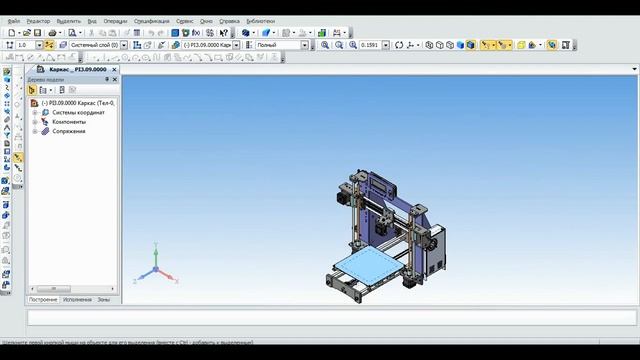Open the Спецификация menu

[151, 21]
